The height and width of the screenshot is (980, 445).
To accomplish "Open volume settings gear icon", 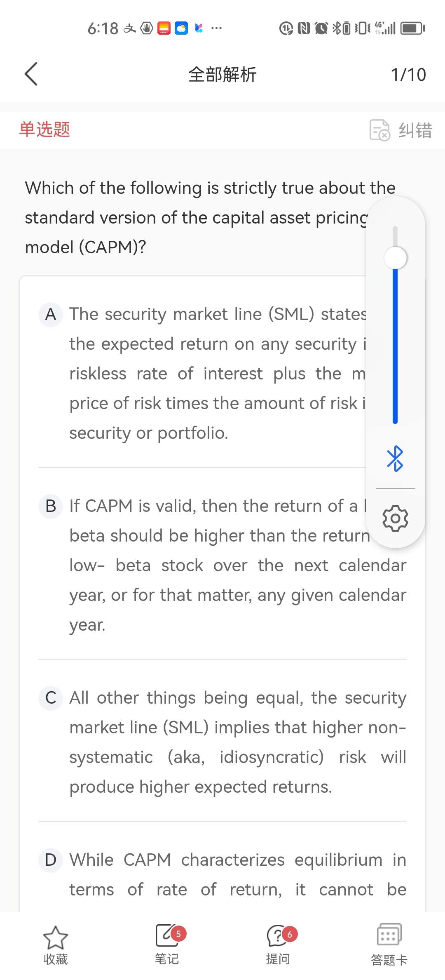I will [395, 518].
